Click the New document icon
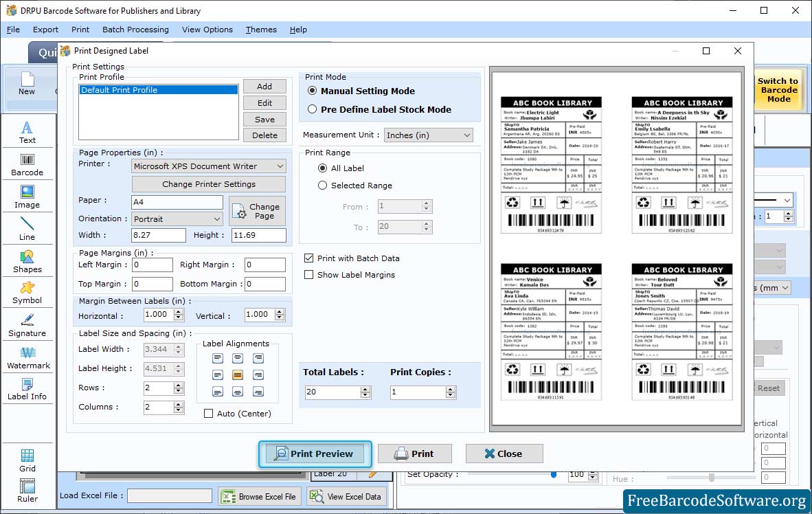Image resolution: width=812 pixels, height=514 pixels. click(x=27, y=83)
